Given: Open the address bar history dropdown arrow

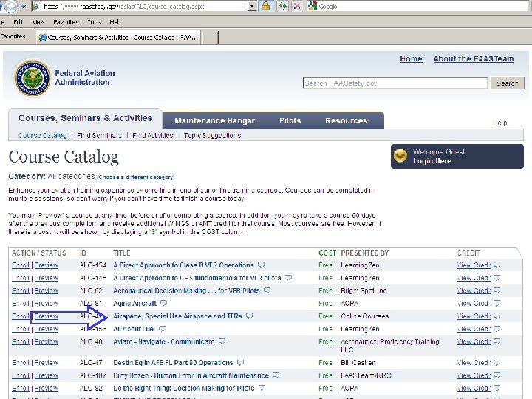Looking at the screenshot, I should pos(252,6).
